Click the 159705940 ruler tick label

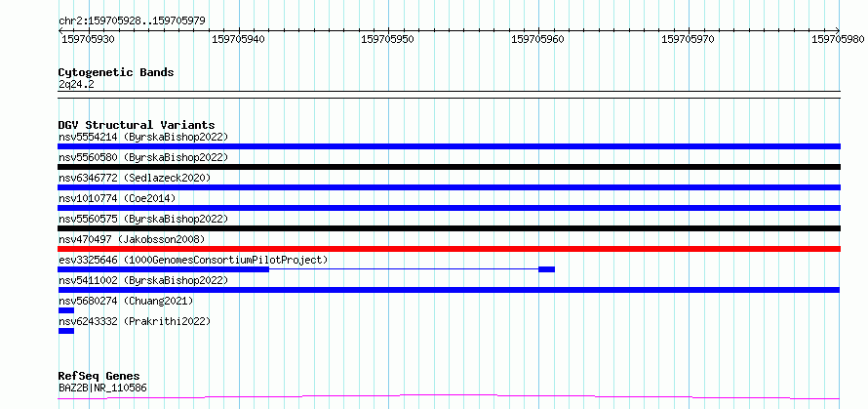click(x=239, y=39)
